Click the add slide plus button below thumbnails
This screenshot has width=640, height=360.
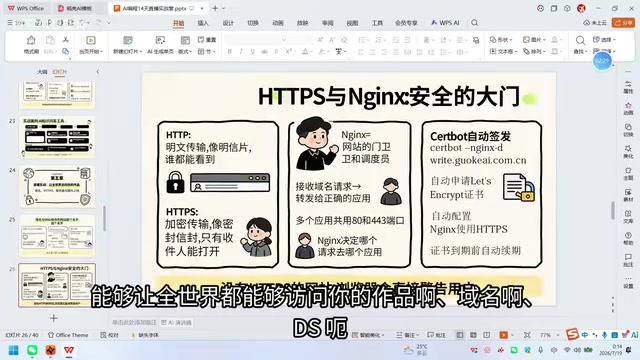pyautogui.click(x=53, y=318)
